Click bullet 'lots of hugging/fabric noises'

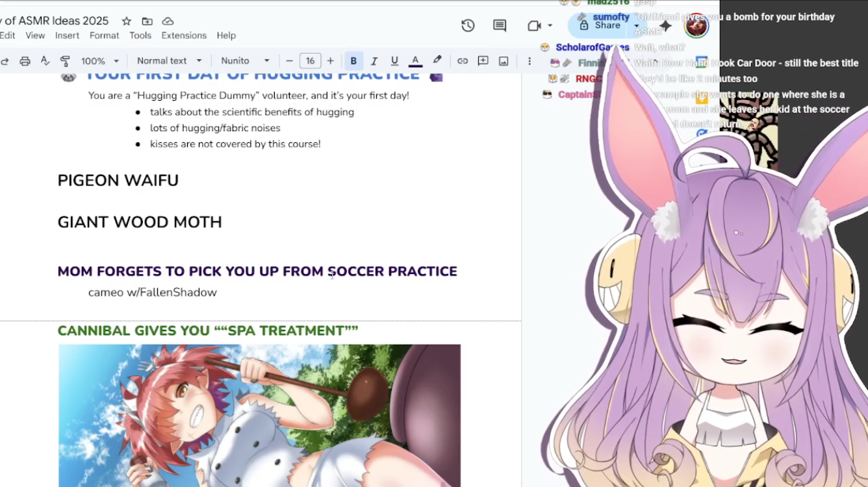tap(215, 128)
